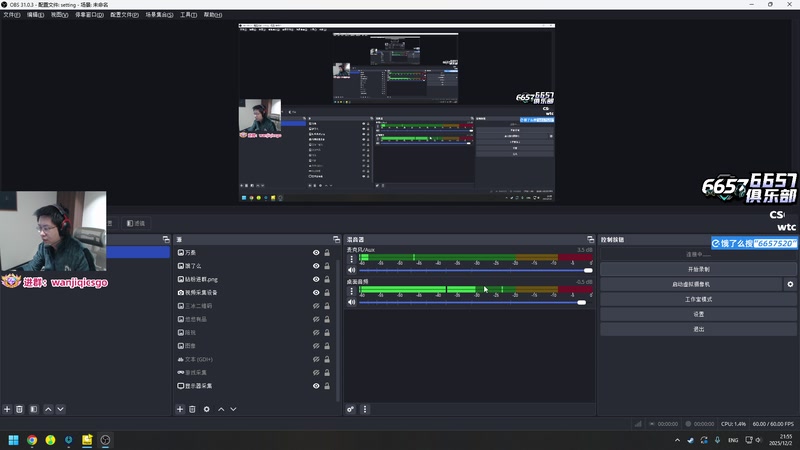Viewport: 800px width, 450px height.
Task: Show the 三冰二维码 source
Action: point(316,306)
